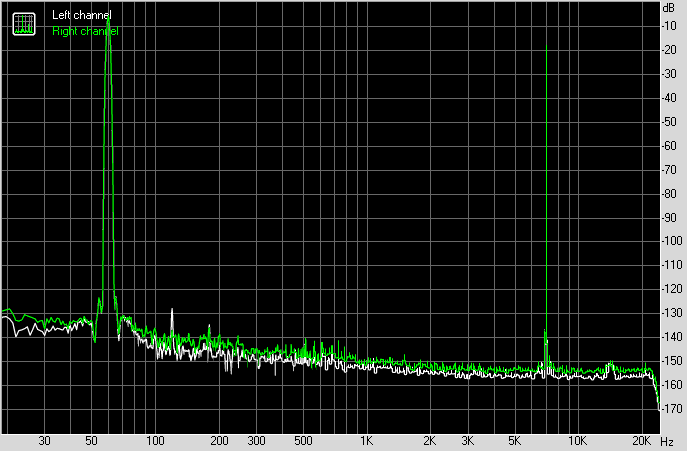Click the 2K frequency axis label

tap(430, 441)
